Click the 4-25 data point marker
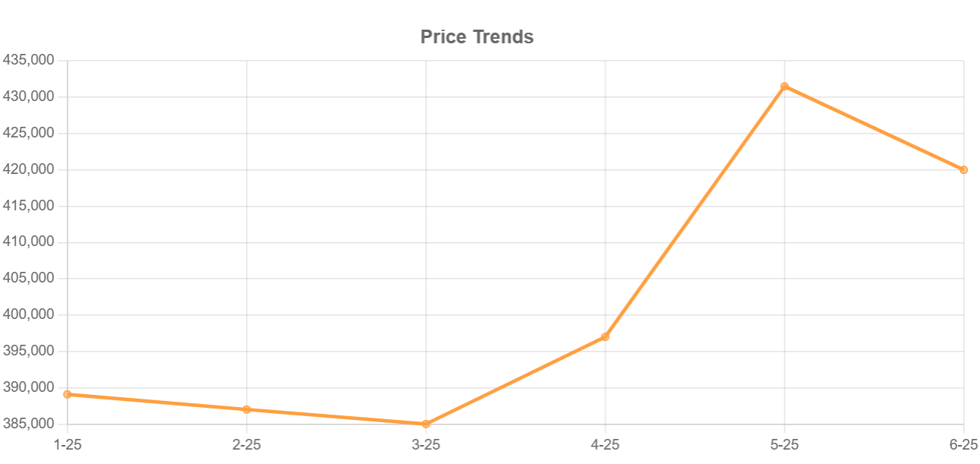The height and width of the screenshot is (464, 980). pyautogui.click(x=605, y=336)
